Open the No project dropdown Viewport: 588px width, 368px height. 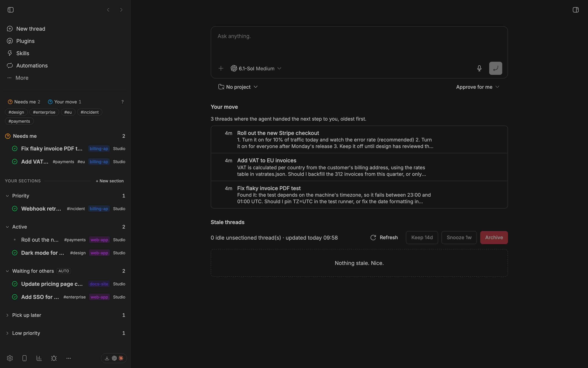(x=238, y=87)
